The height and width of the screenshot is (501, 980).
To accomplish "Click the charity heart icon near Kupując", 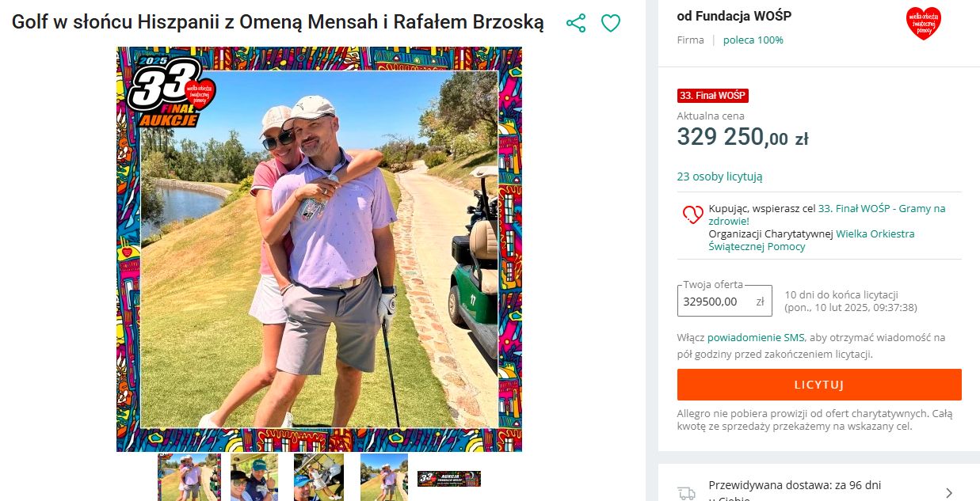I will (692, 214).
